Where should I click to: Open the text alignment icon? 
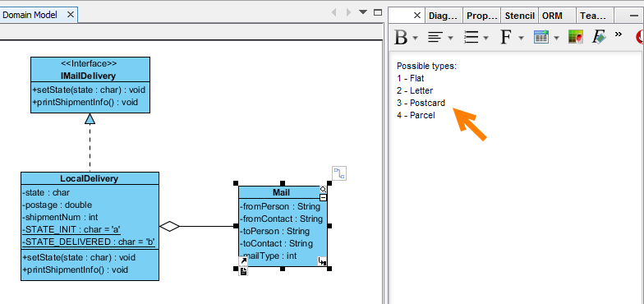click(x=435, y=38)
